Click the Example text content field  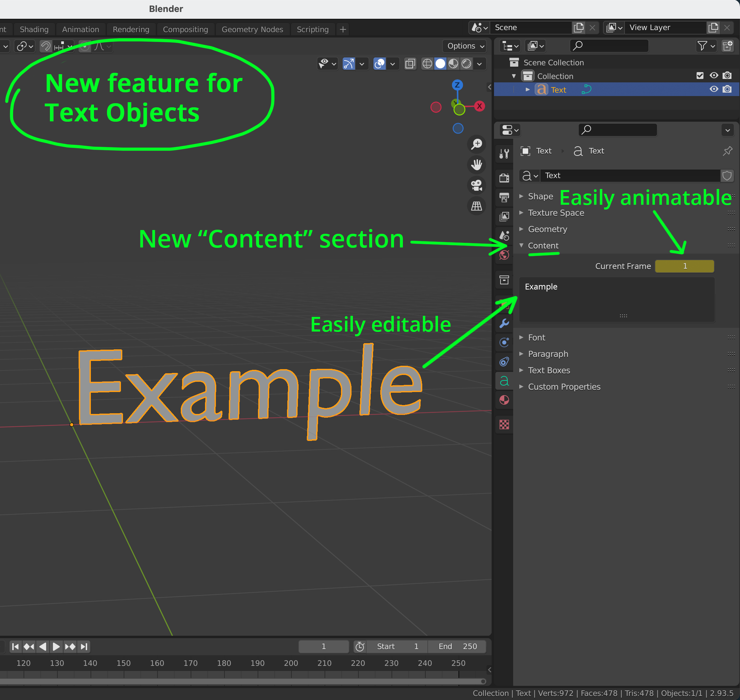tap(617, 300)
